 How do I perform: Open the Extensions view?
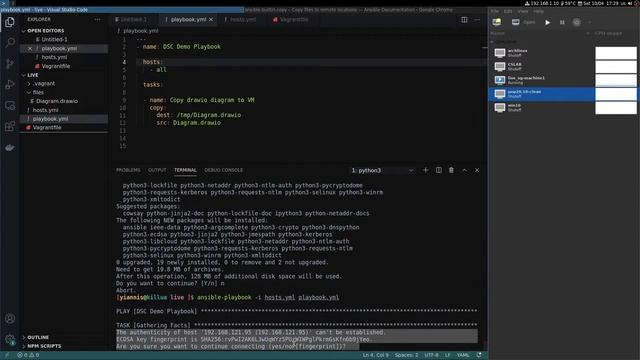click(10, 127)
